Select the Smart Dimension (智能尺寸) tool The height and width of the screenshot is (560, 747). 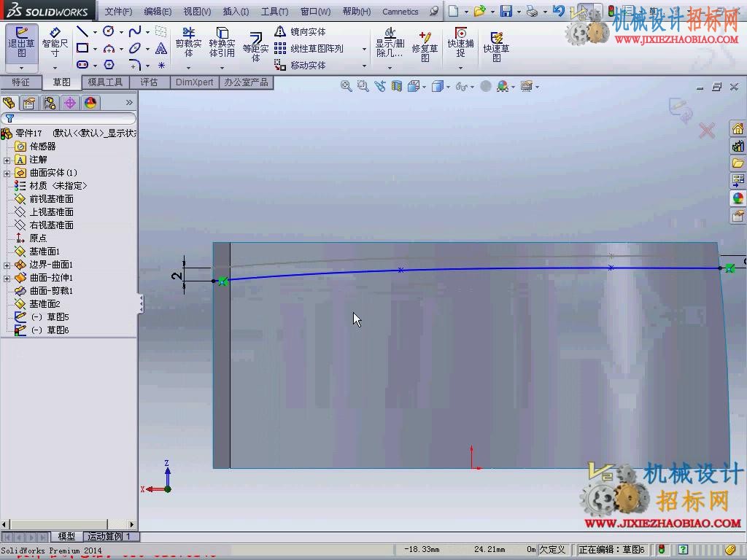[x=55, y=43]
